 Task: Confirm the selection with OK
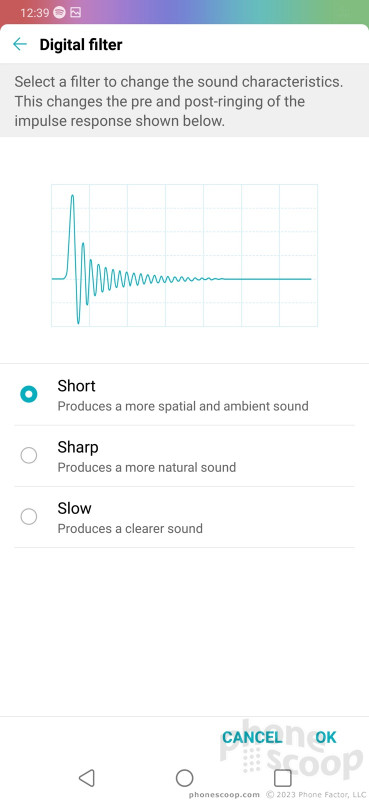326,737
